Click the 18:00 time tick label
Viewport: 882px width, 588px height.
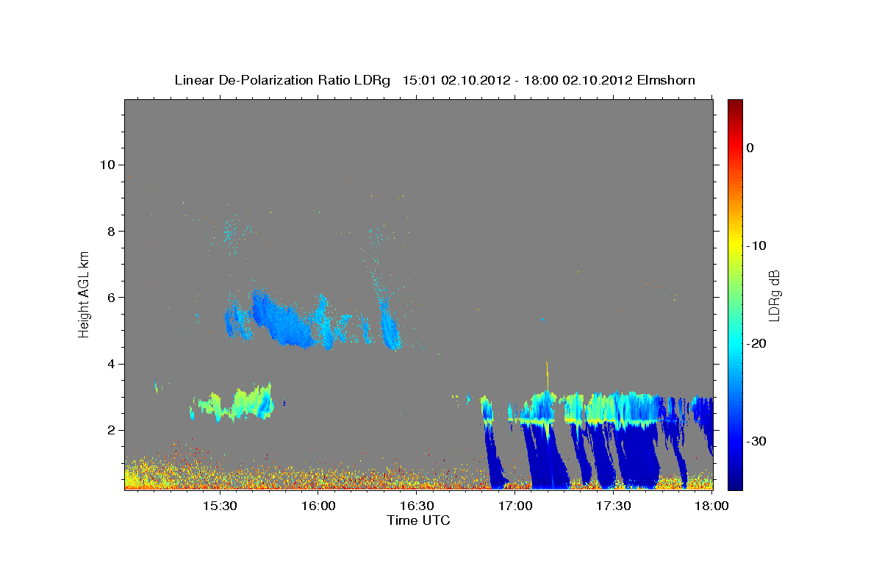click(711, 506)
